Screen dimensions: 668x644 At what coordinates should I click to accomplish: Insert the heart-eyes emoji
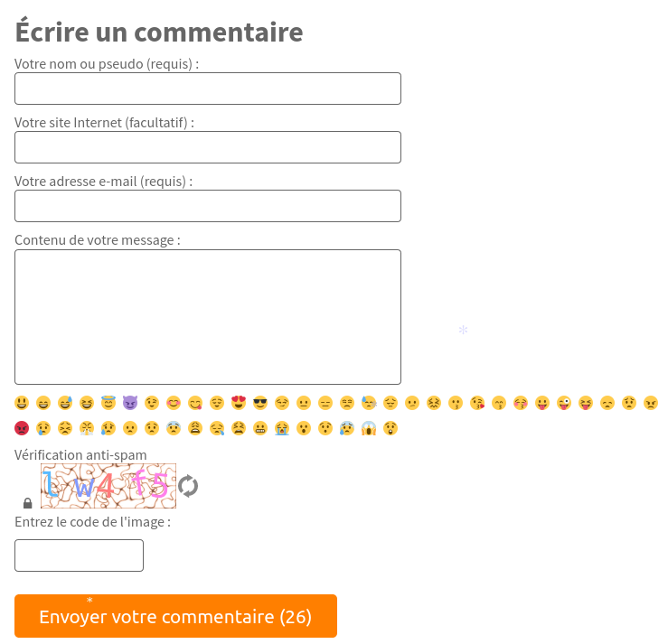coord(239,403)
